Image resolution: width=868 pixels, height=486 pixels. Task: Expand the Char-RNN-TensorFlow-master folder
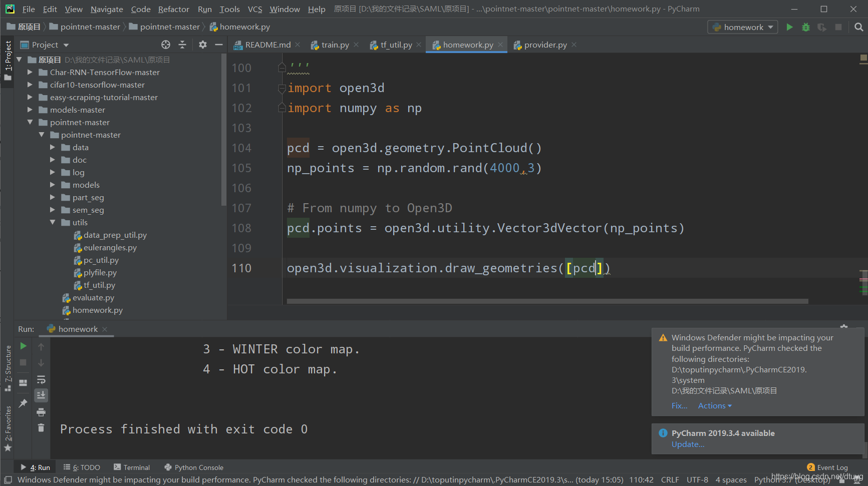[x=30, y=72]
